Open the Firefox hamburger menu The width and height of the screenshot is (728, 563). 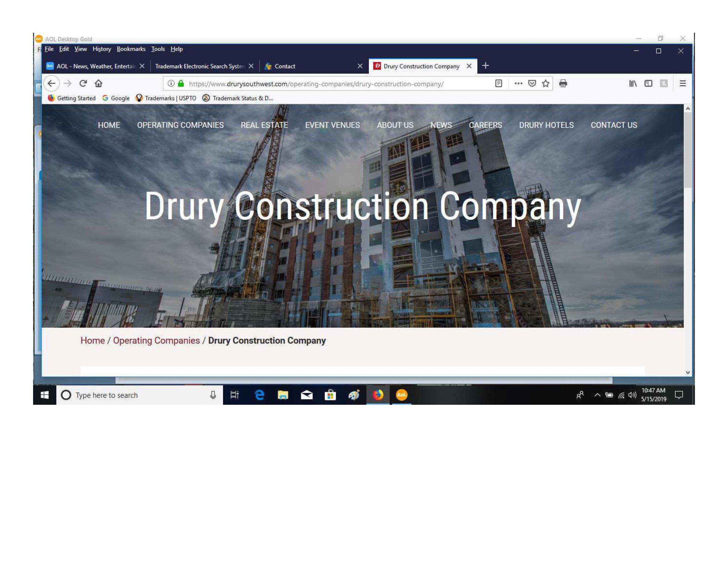tap(683, 83)
